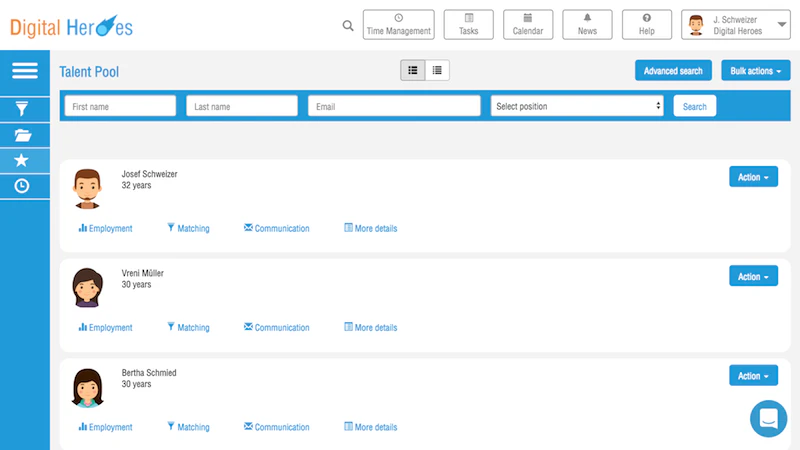This screenshot has height=450, width=800.
Task: Go to Calendar in top navigation
Action: pos(528,24)
